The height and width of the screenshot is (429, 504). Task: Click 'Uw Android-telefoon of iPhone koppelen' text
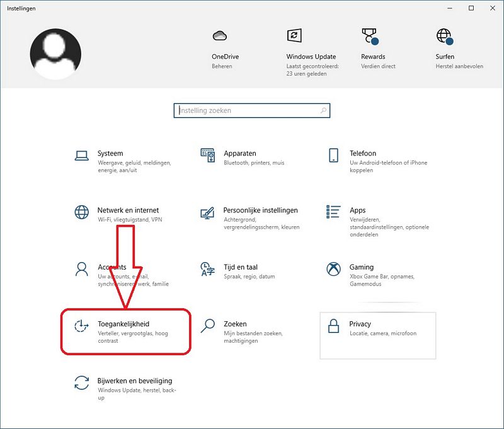(x=388, y=166)
